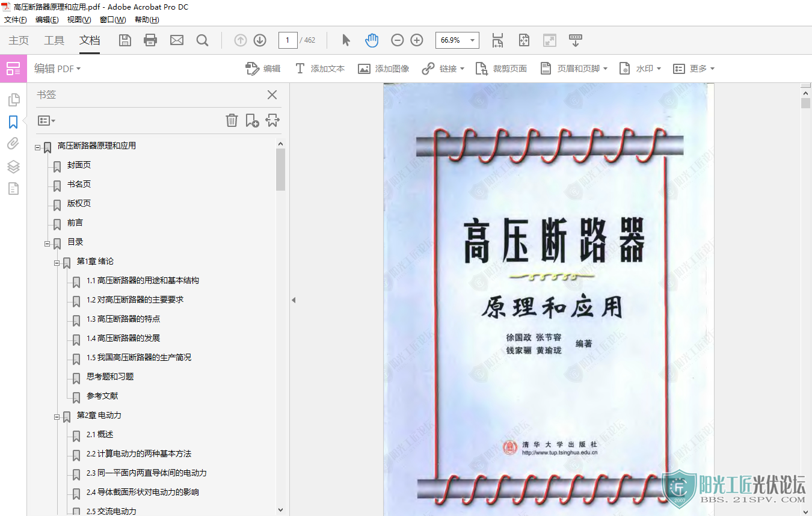
Task: Add a new bookmark icon
Action: 252,120
